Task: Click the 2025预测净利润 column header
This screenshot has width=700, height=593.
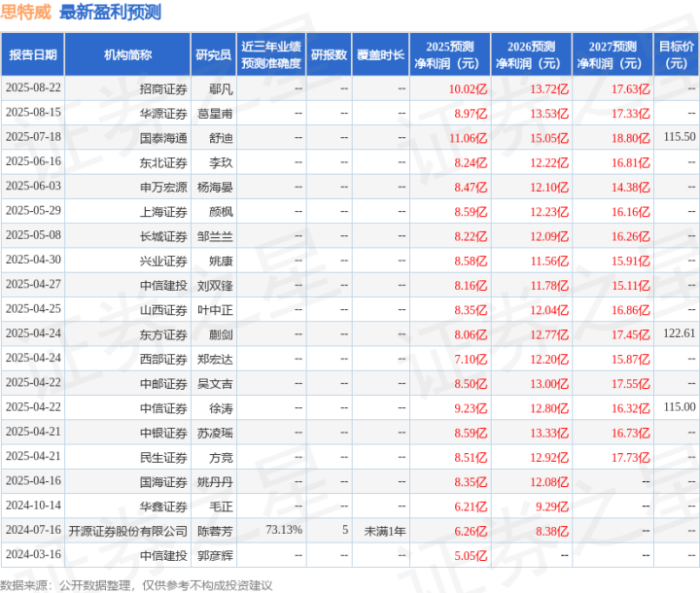Action: 450,54
